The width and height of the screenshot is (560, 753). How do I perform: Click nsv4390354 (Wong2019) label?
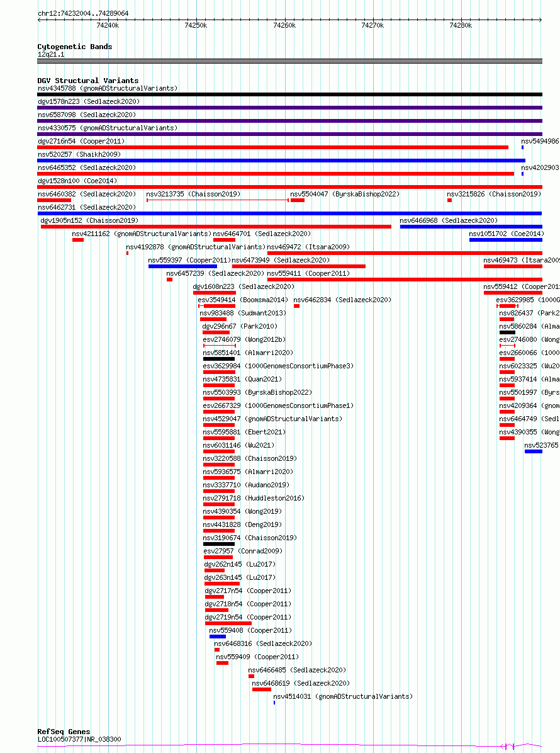pyautogui.click(x=242, y=511)
